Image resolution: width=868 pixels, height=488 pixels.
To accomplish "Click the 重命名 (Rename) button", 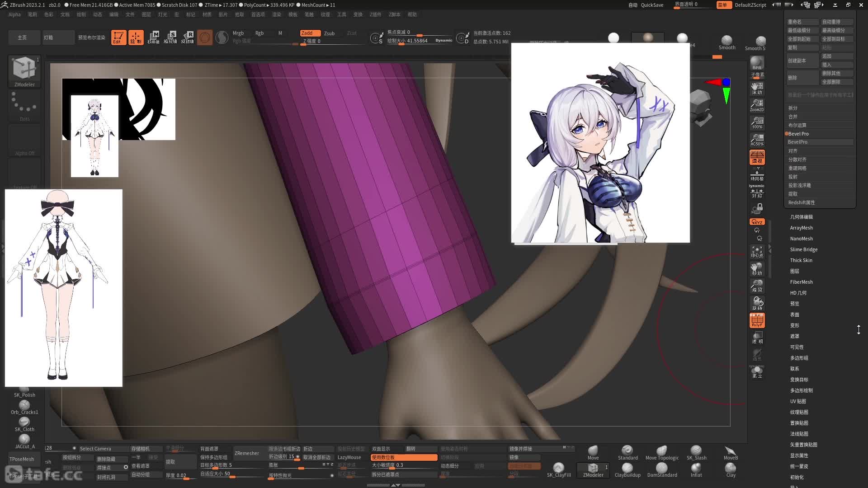I will [x=802, y=22].
